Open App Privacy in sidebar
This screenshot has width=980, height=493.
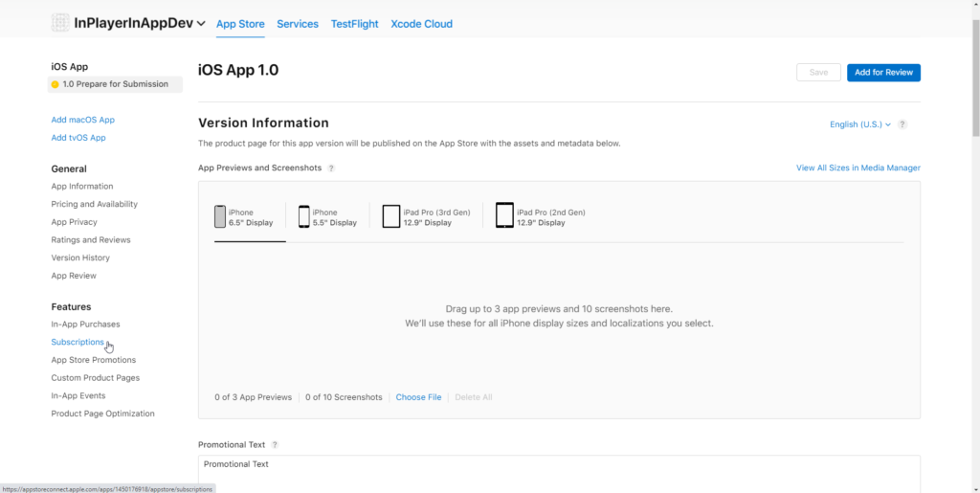pyautogui.click(x=74, y=222)
